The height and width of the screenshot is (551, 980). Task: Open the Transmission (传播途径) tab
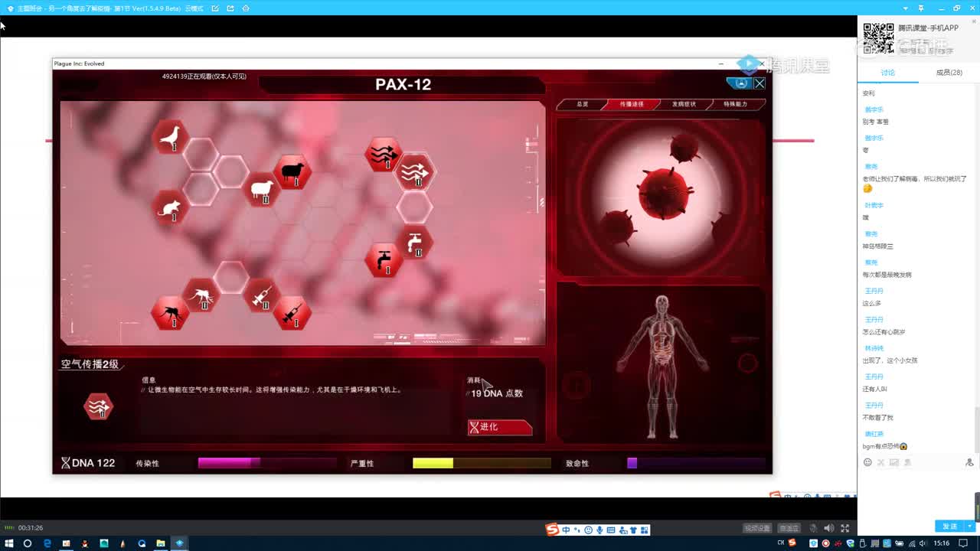click(x=632, y=104)
